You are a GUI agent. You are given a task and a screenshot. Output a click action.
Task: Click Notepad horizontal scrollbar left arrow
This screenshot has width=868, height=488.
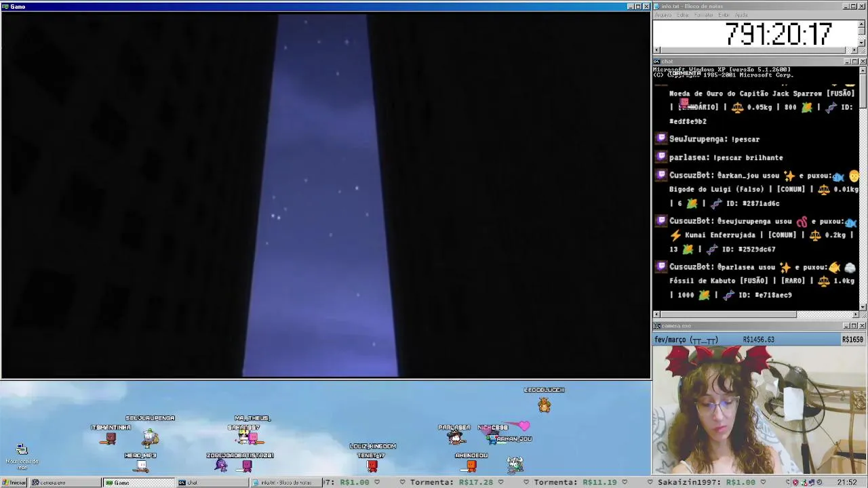(656, 50)
